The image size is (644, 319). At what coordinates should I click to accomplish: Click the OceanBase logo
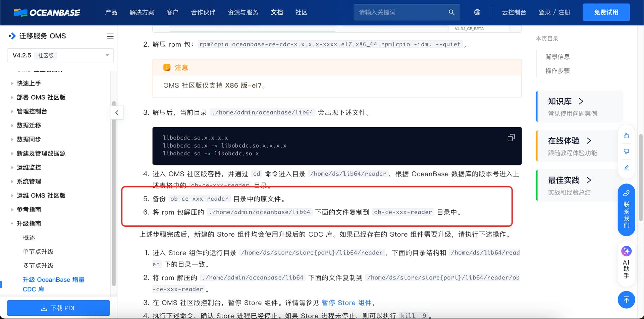click(47, 12)
